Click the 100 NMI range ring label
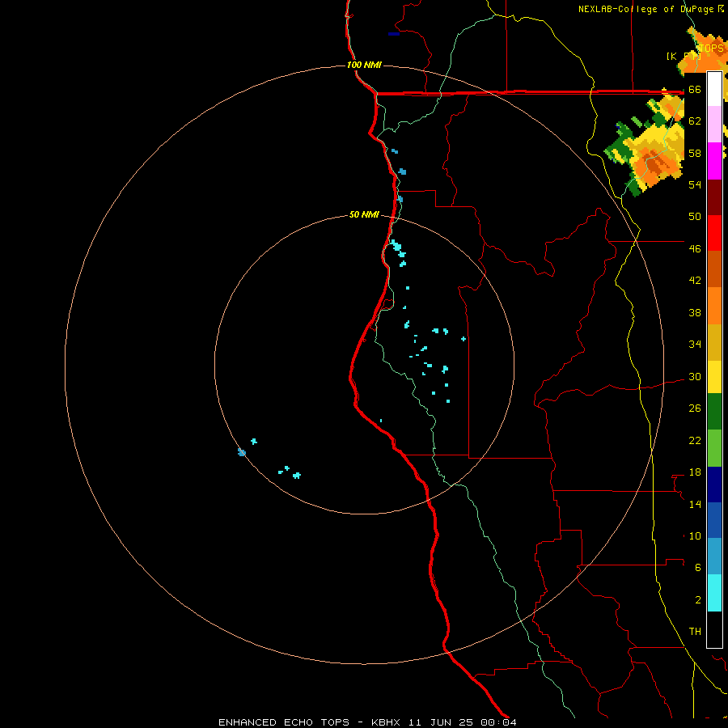 364,65
